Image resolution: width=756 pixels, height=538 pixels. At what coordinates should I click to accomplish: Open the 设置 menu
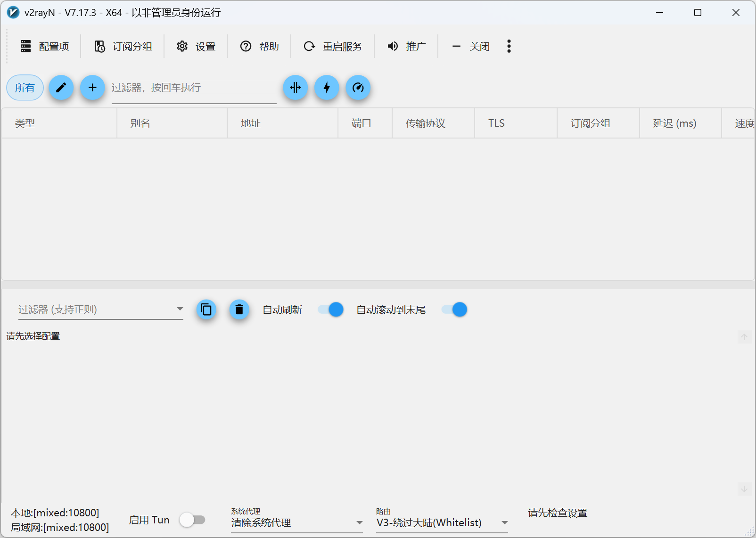point(196,46)
